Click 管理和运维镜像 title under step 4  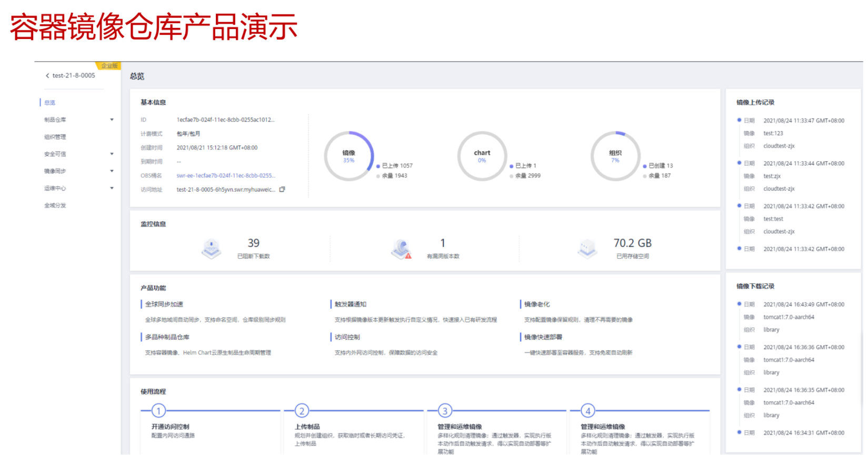click(603, 427)
